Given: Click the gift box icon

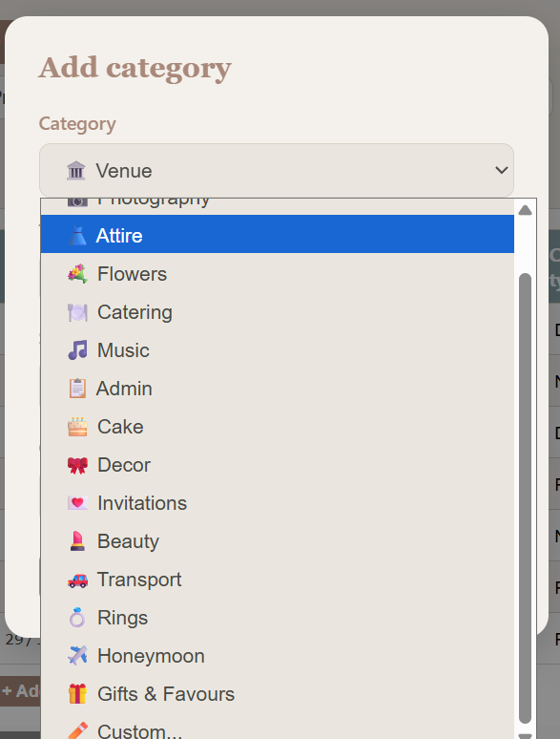Looking at the screenshot, I should (x=77, y=694).
